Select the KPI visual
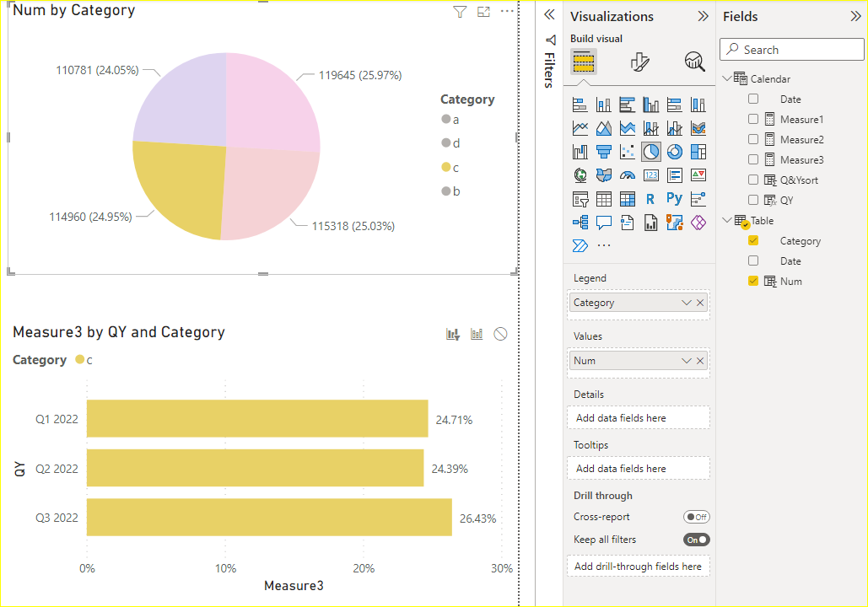Screen dimensions: 868x607 click(698, 175)
